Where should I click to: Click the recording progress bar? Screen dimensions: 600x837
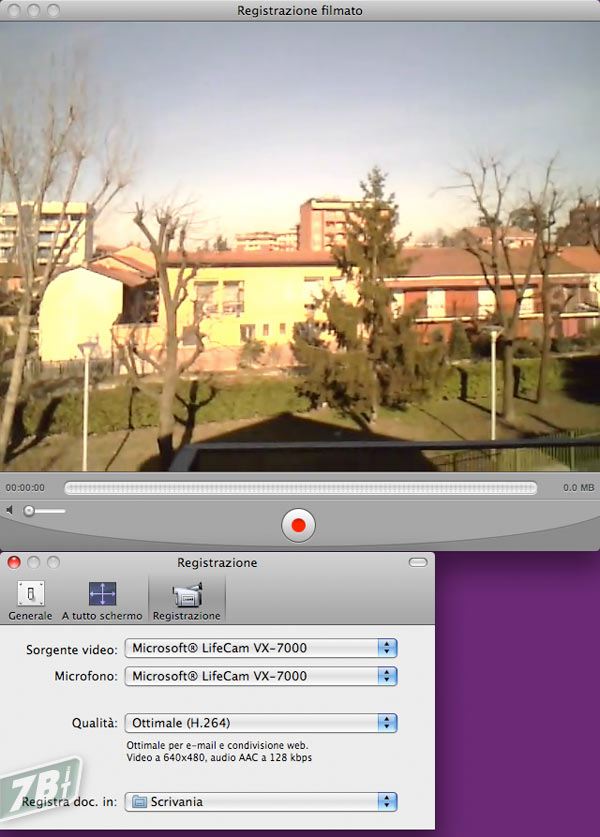301,487
